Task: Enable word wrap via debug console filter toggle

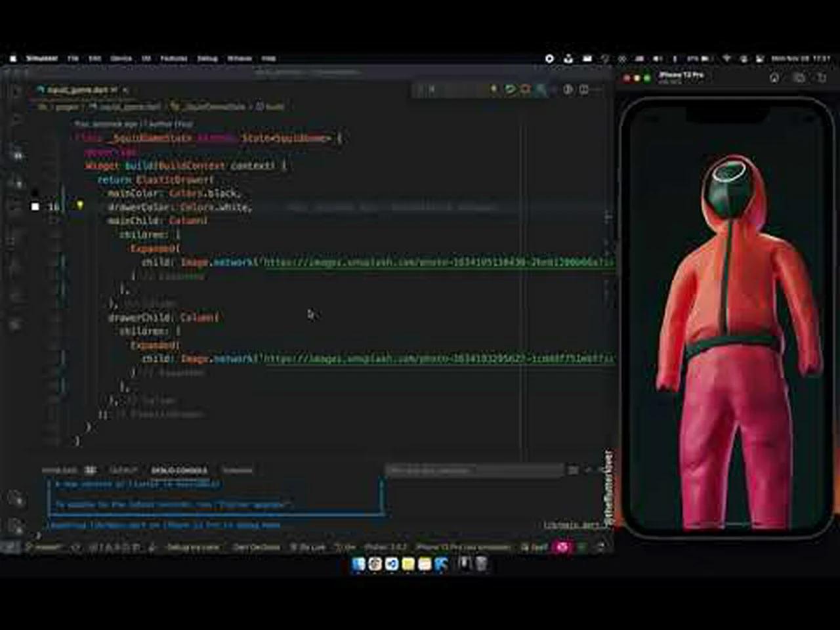Action: [573, 470]
